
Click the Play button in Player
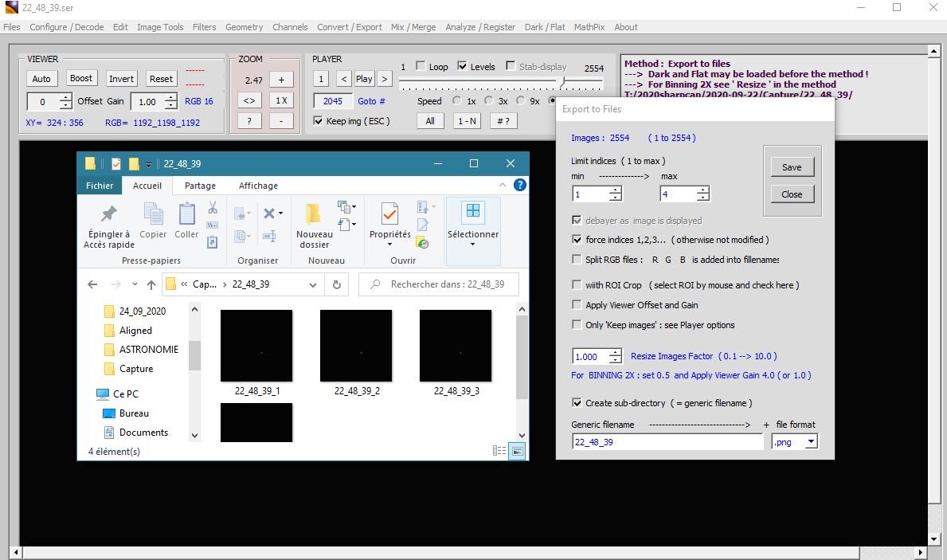(364, 79)
